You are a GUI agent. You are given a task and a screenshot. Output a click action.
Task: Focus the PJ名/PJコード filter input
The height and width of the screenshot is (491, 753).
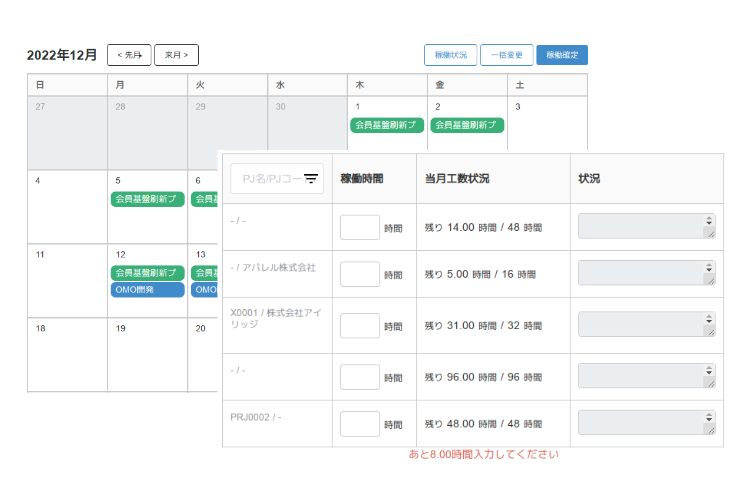pyautogui.click(x=277, y=179)
